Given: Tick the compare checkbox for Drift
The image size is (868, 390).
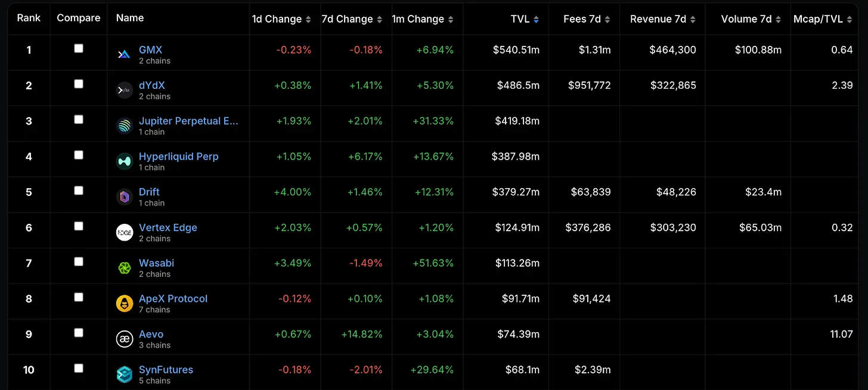Looking at the screenshot, I should point(79,191).
